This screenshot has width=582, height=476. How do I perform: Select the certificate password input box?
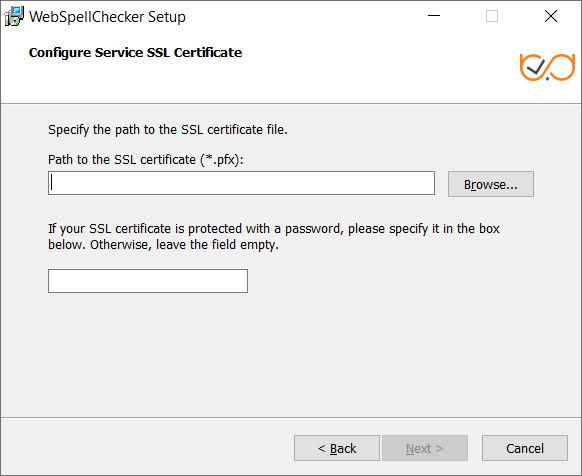coord(148,281)
